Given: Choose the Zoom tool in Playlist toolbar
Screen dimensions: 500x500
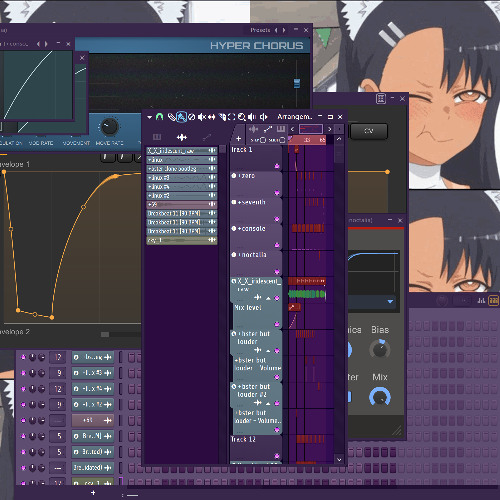Looking at the screenshot, I should (242, 117).
